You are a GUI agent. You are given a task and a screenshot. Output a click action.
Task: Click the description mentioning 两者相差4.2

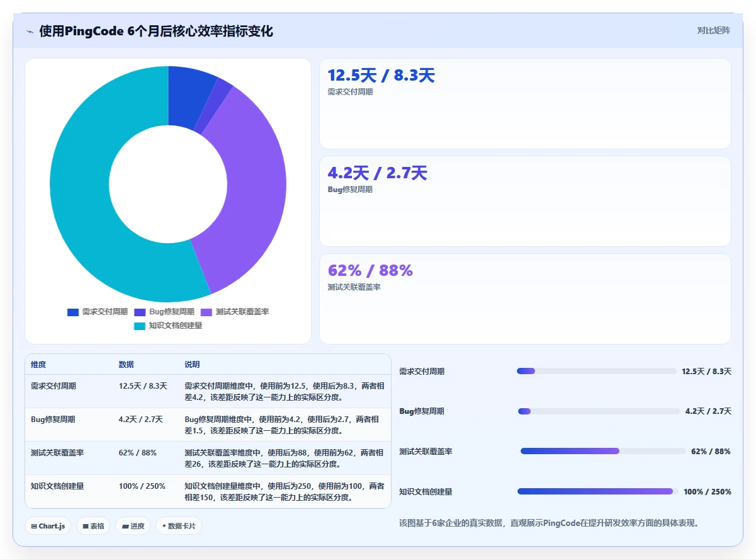pyautogui.click(x=284, y=392)
